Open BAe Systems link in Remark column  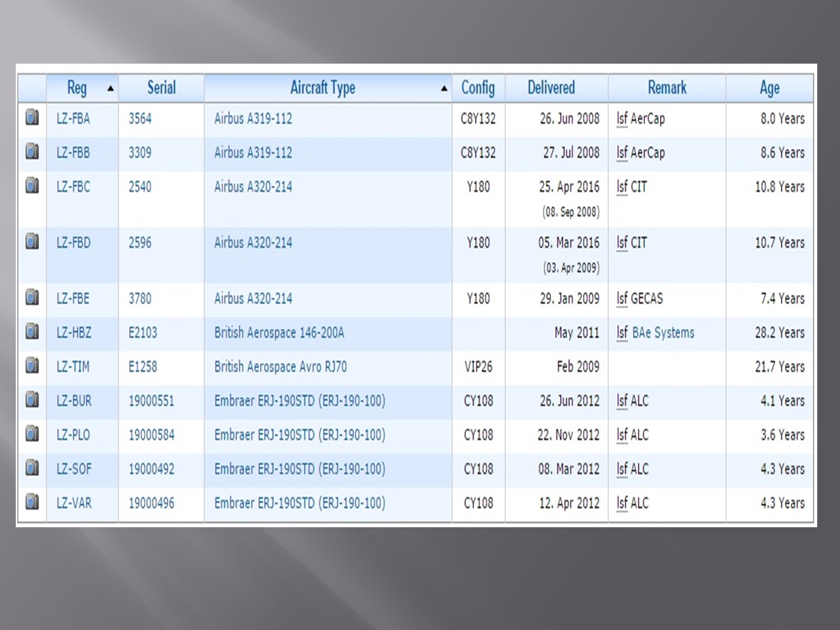[663, 333]
